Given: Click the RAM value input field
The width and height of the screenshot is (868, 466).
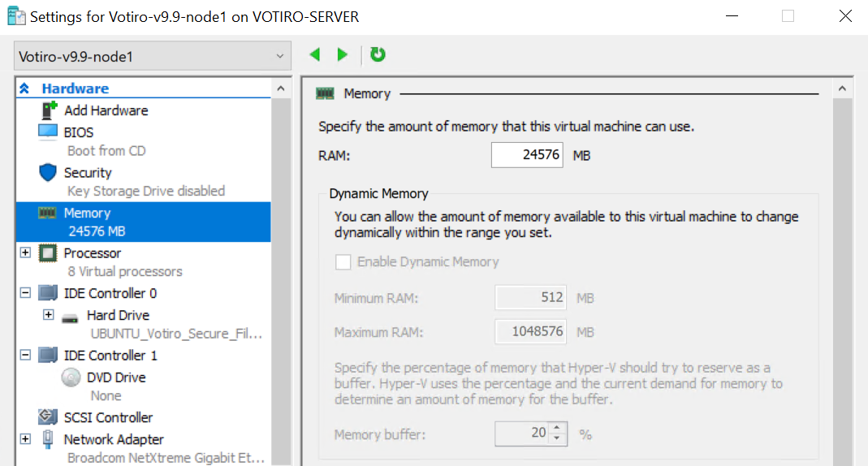Looking at the screenshot, I should pyautogui.click(x=527, y=155).
